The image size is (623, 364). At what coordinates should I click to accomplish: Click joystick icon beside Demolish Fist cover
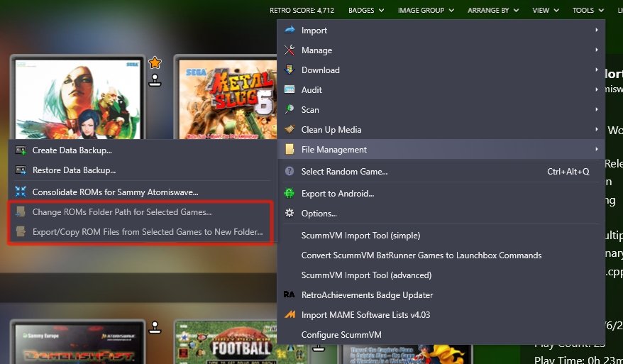[x=155, y=327]
